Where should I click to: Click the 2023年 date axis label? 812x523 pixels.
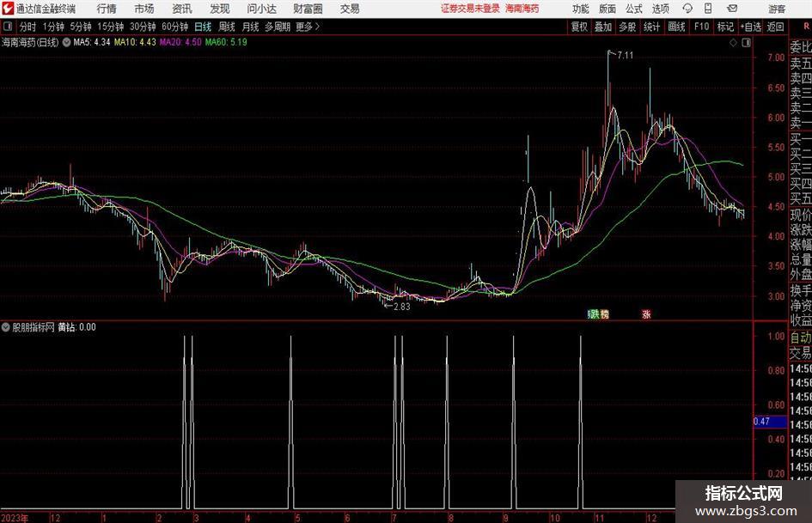(15, 518)
